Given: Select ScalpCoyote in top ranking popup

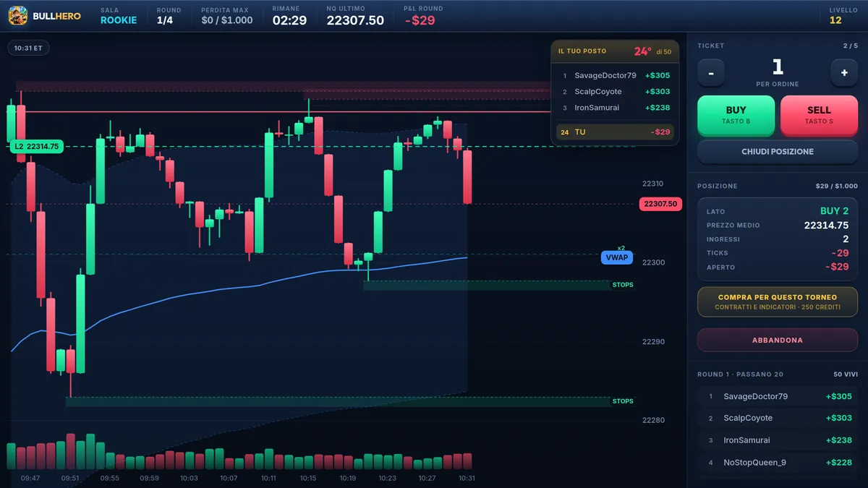Looking at the screenshot, I should click(x=615, y=92).
